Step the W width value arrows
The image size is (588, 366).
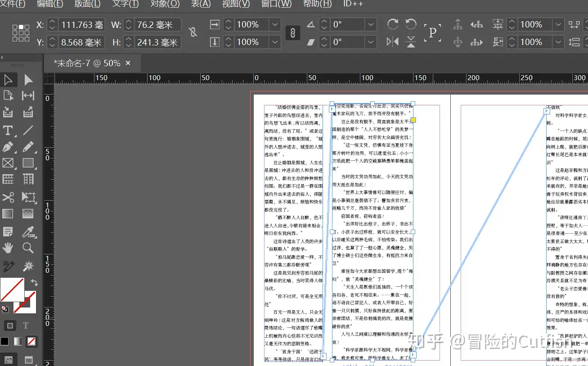[x=129, y=24]
